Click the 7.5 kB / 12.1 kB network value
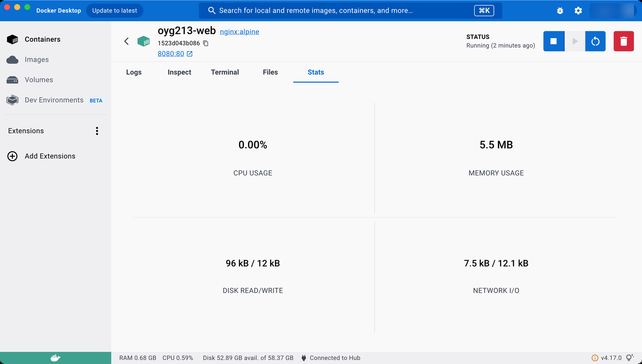Image resolution: width=642 pixels, height=364 pixels. tap(496, 263)
